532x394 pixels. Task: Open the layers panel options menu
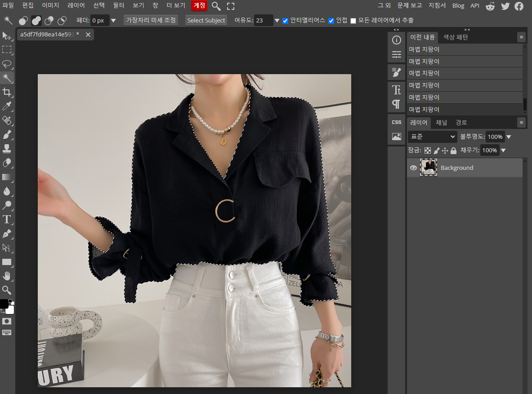(x=522, y=122)
